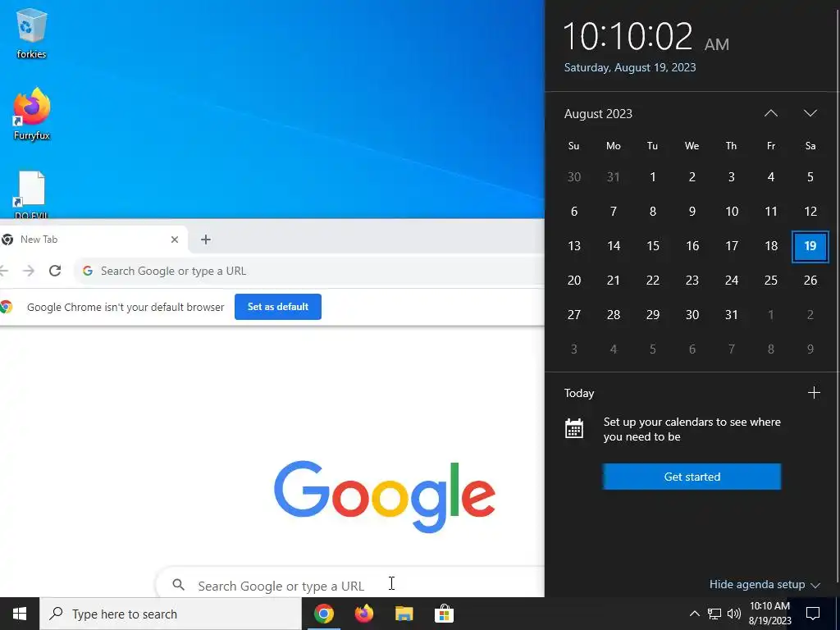Screen dimensions: 840x630
Task: Select August 16 in the calendar
Action: [x=692, y=246]
